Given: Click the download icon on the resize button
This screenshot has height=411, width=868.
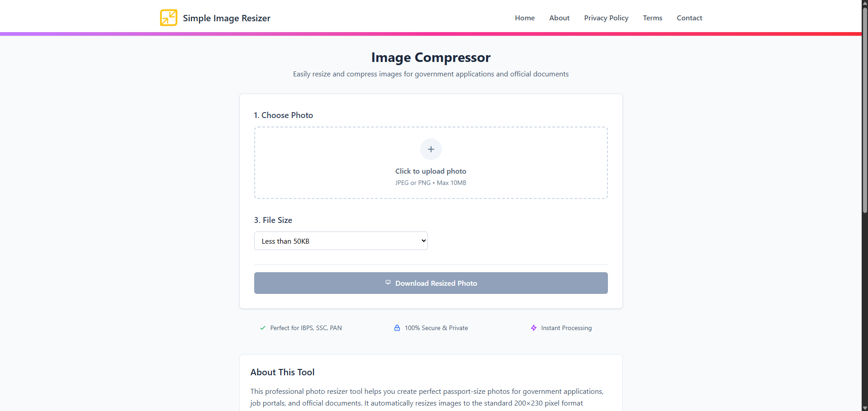Looking at the screenshot, I should (388, 283).
